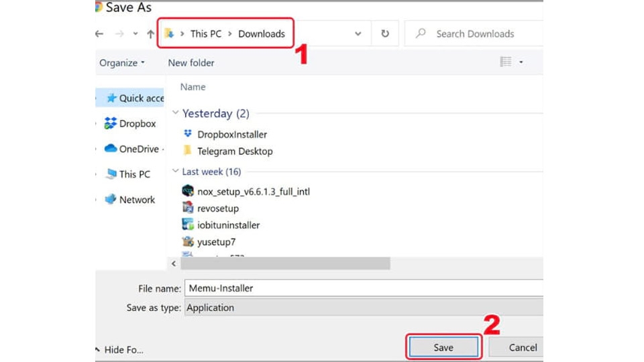
Task: Go back with the back arrow
Action: click(99, 34)
